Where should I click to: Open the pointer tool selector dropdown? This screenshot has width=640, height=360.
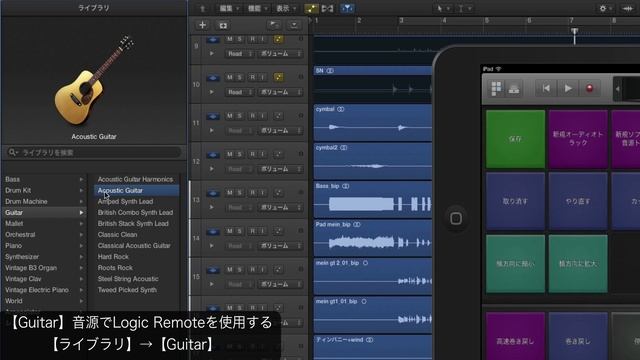(443, 8)
